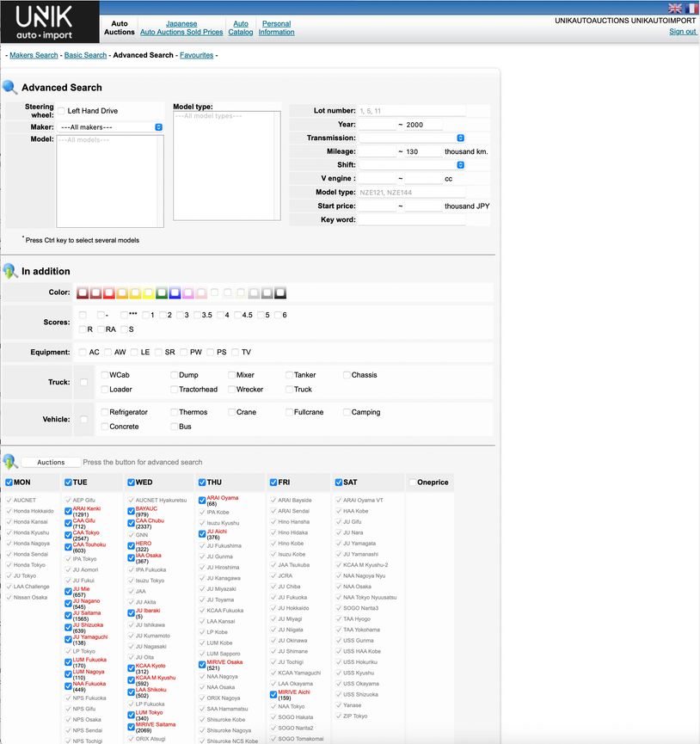Open the Maker dropdown list
The image size is (700, 744).
tap(109, 126)
